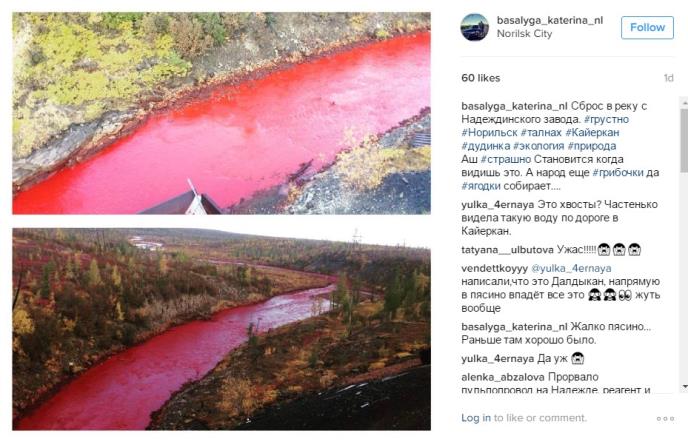Open the @yulka_4ernaya mention link
This screenshot has height=442, width=688.
[x=571, y=268]
